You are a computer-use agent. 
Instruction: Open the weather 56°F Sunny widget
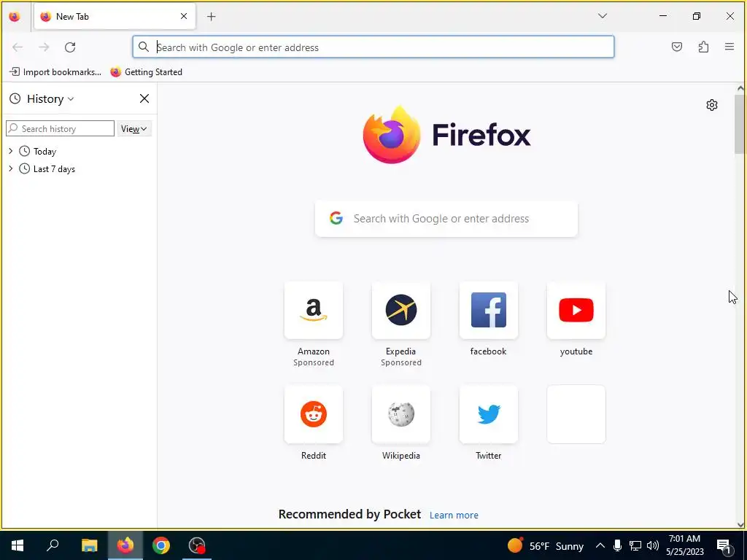[x=546, y=545]
